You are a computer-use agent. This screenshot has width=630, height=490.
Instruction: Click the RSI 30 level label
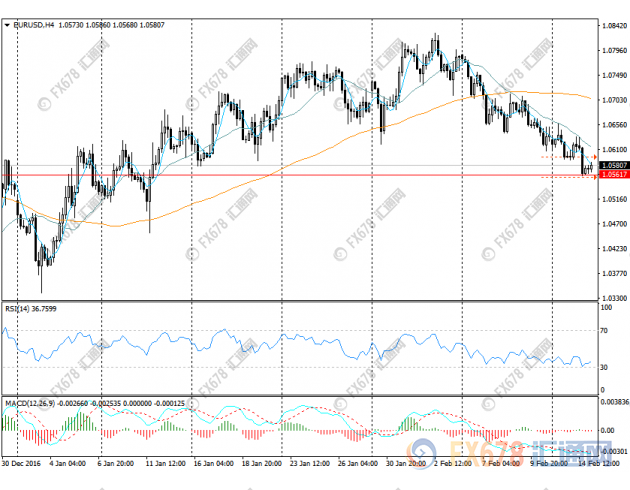point(606,368)
